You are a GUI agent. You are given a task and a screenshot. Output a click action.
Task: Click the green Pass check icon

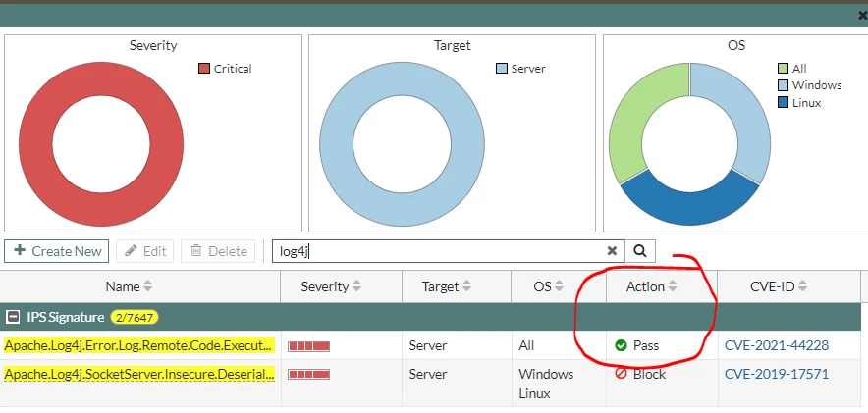(621, 345)
